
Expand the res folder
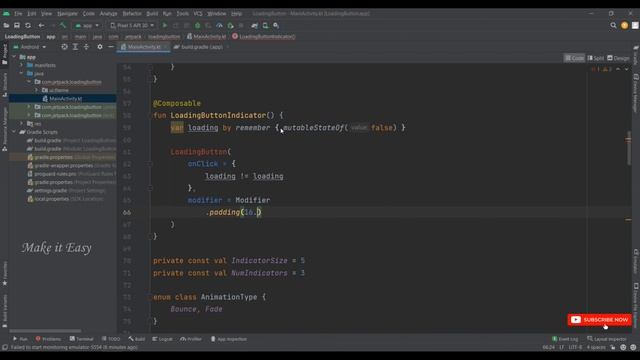pos(21,124)
